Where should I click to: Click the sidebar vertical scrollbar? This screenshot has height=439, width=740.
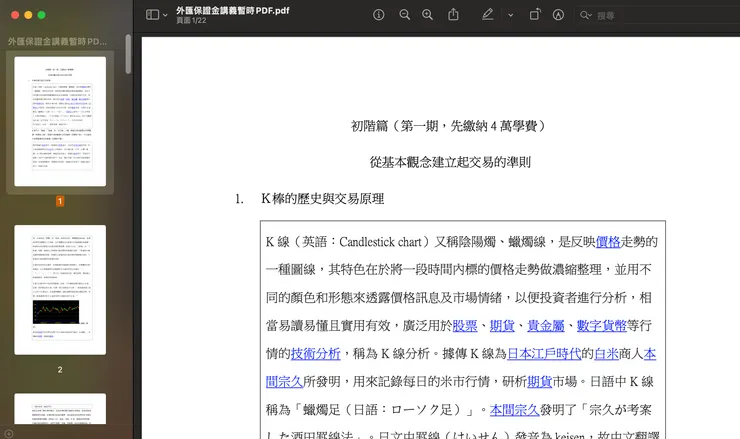coord(128,54)
